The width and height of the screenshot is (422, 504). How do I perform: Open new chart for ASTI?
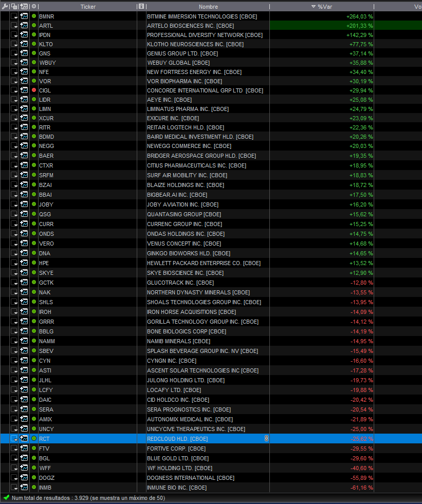tap(24, 370)
